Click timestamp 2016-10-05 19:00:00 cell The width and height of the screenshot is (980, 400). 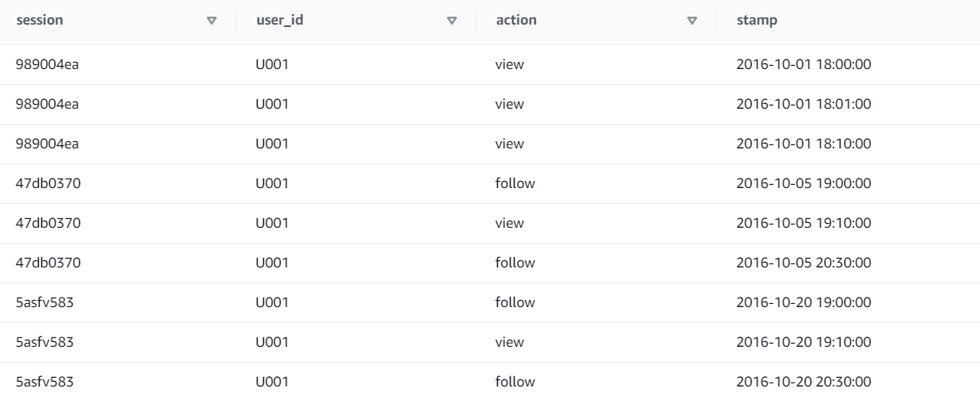[x=804, y=183]
